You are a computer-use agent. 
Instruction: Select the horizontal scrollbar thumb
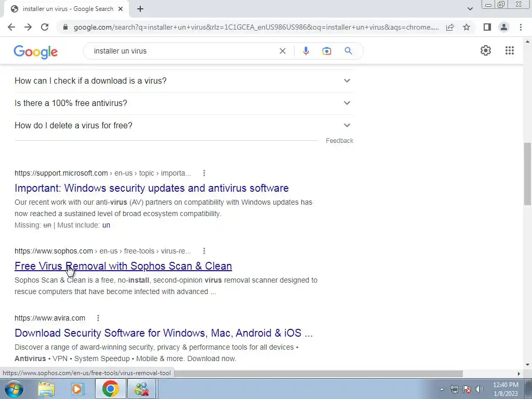[318, 374]
